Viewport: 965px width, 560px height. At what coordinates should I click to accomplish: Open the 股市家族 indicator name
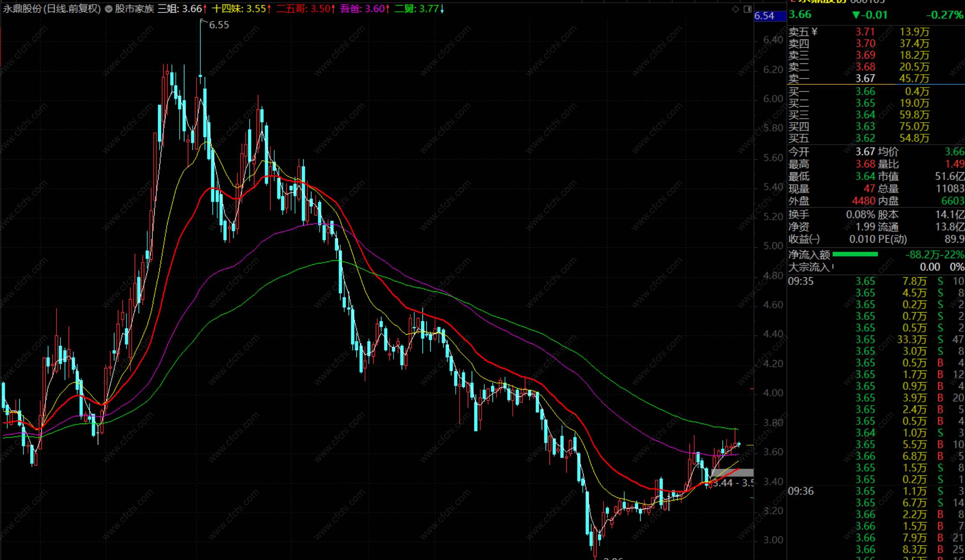tap(134, 9)
